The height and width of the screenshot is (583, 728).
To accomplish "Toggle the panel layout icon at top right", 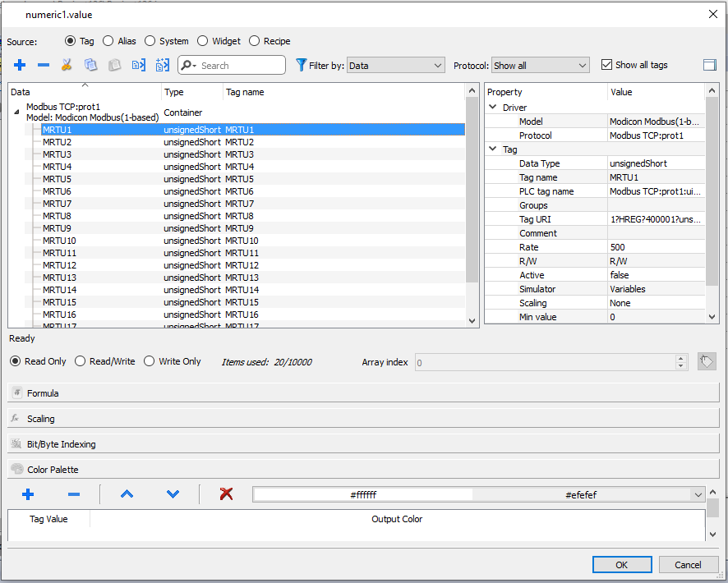I will click(710, 65).
